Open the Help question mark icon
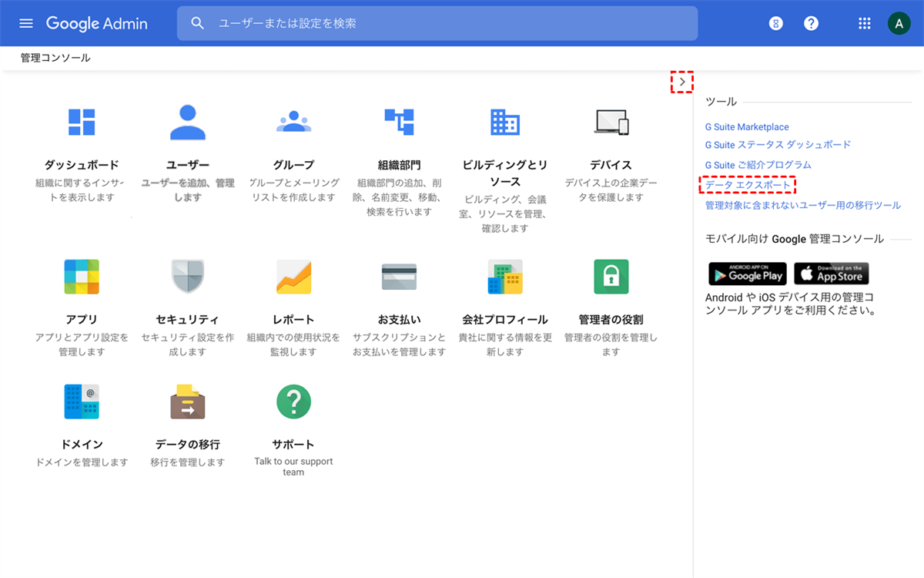This screenshot has width=924, height=578. pyautogui.click(x=811, y=23)
